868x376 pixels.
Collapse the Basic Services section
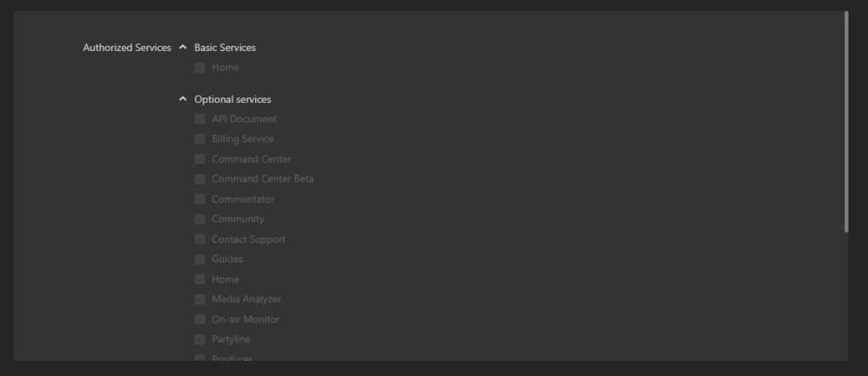[x=183, y=48]
